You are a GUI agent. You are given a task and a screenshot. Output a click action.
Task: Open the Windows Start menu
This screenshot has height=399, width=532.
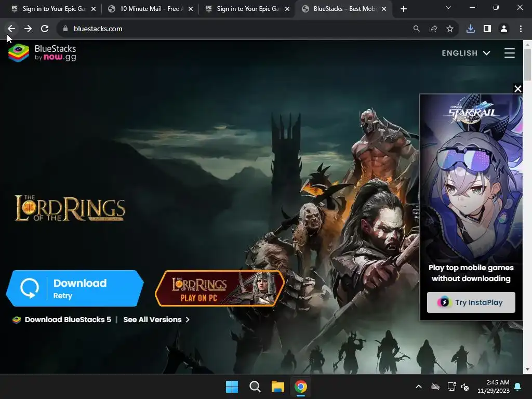coord(232,387)
